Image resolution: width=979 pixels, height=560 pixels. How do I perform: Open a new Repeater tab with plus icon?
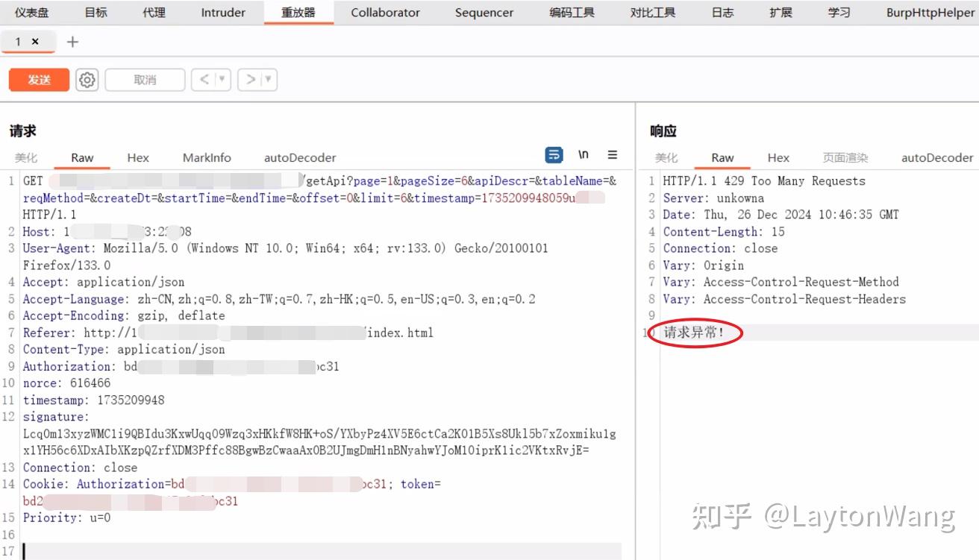(72, 42)
